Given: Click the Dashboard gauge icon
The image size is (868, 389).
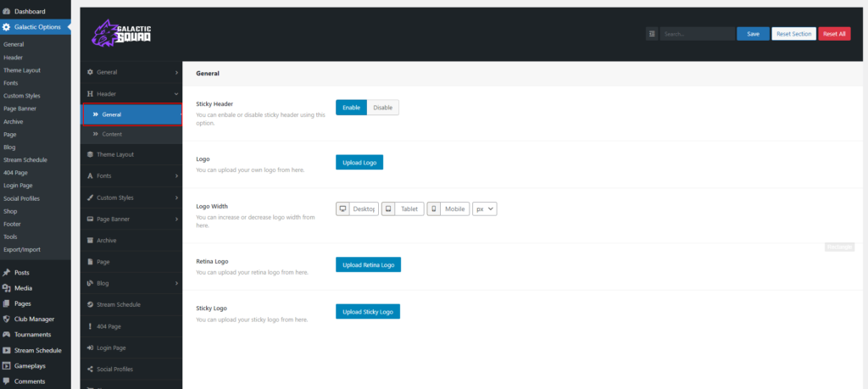Looking at the screenshot, I should coord(6,11).
